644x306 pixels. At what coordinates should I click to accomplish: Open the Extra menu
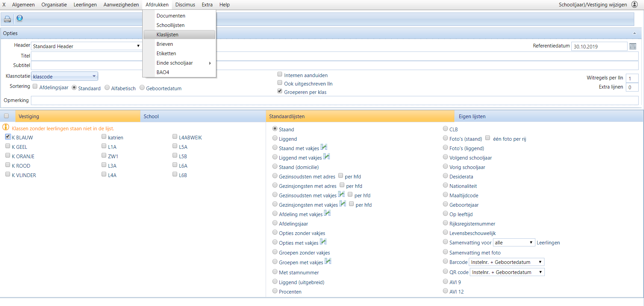[207, 5]
